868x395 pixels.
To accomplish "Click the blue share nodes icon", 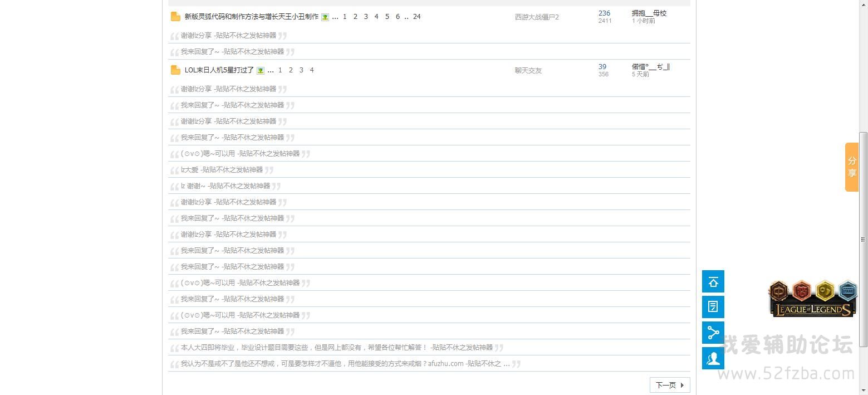I will [713, 333].
